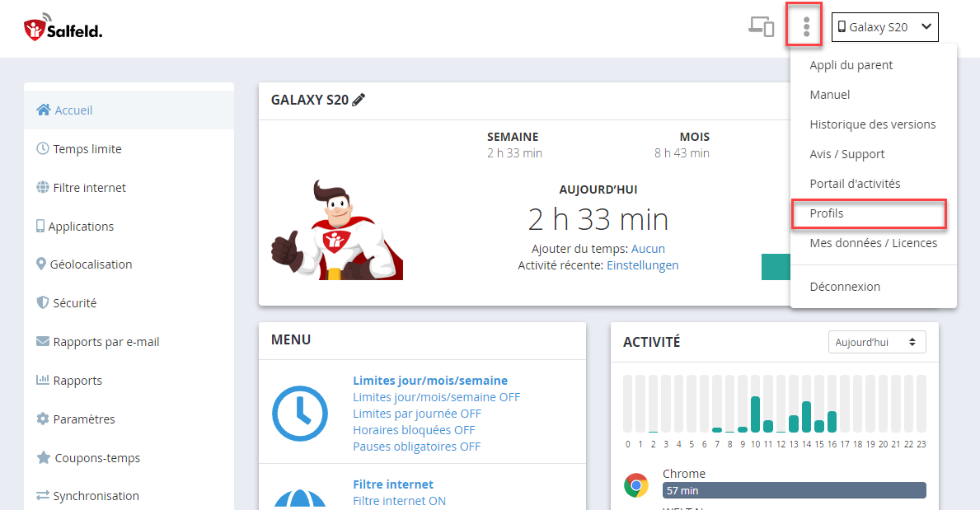
Task: Click the Synchronisation arrows icon
Action: point(43,496)
